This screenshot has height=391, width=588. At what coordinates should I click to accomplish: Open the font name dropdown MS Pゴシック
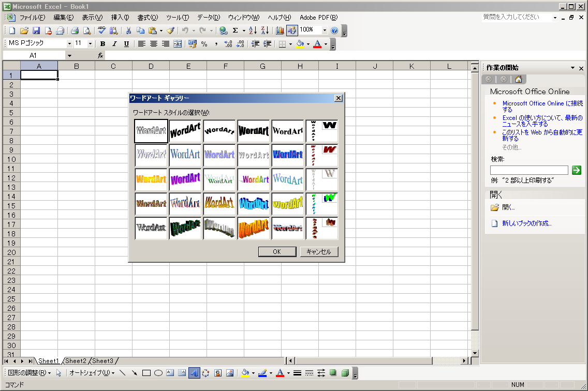(69, 44)
